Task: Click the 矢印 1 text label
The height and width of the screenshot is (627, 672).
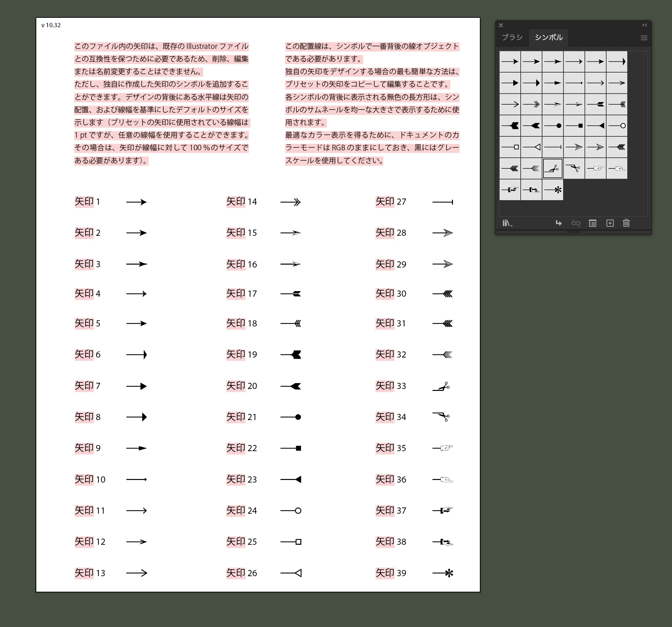Action: [87, 202]
